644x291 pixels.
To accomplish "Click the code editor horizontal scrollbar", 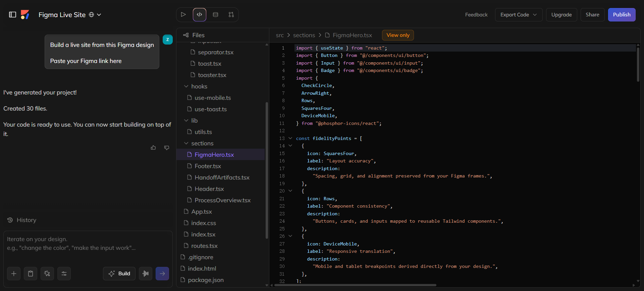I will coord(355,285).
